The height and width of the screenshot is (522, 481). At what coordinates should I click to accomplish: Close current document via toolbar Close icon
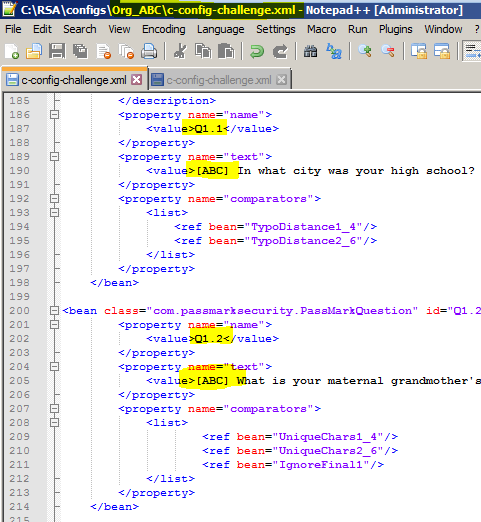(104, 52)
